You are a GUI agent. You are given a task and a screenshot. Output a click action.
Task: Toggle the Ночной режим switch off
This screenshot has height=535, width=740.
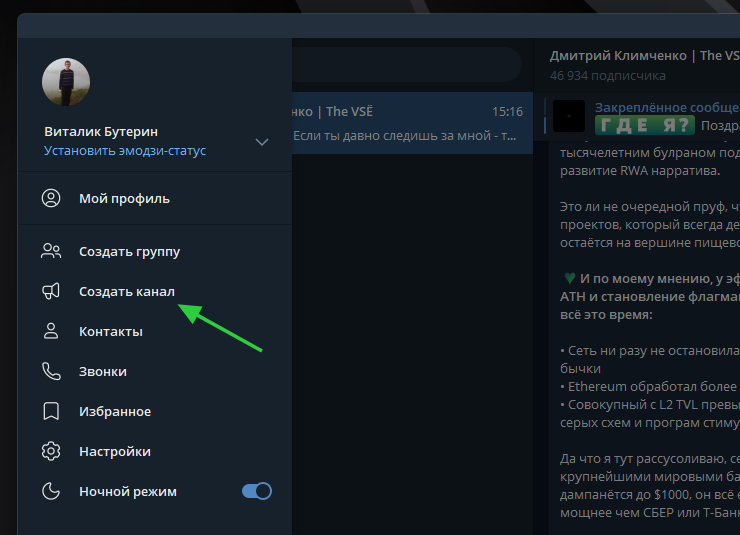pyautogui.click(x=257, y=491)
